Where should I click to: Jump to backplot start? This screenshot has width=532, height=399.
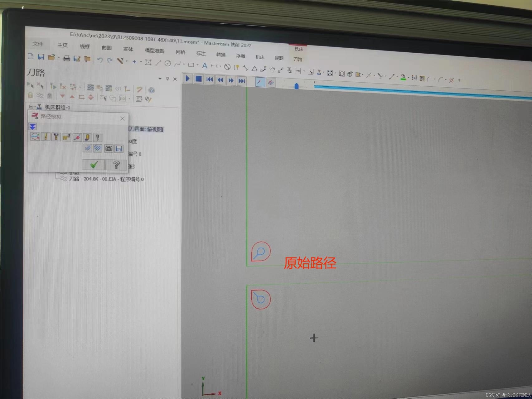pyautogui.click(x=210, y=80)
